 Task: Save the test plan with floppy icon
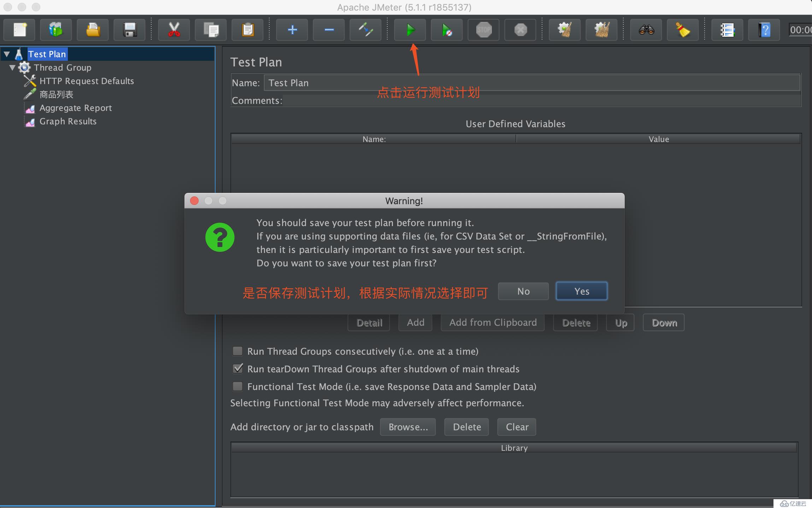[x=130, y=30]
